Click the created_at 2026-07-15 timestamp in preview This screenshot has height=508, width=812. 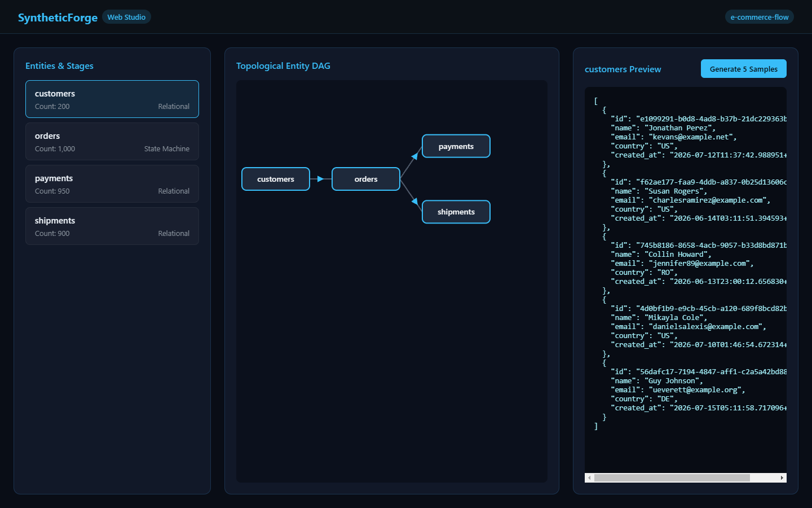tap(728, 408)
